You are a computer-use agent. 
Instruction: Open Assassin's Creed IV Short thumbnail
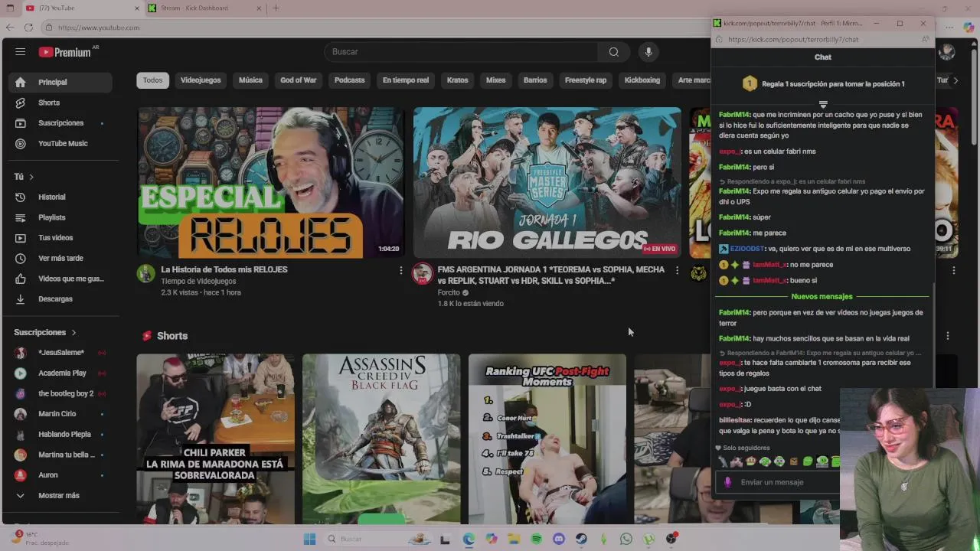[x=381, y=439]
